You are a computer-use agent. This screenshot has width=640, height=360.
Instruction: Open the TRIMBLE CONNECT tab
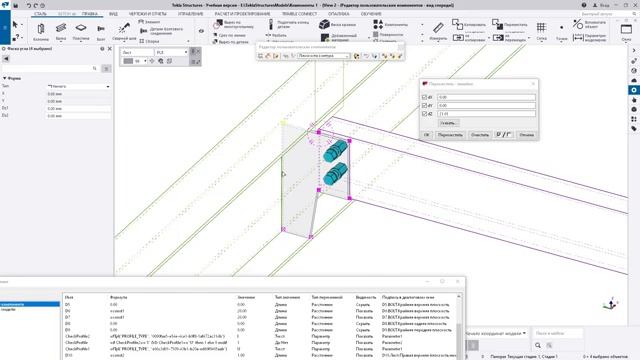(x=299, y=14)
